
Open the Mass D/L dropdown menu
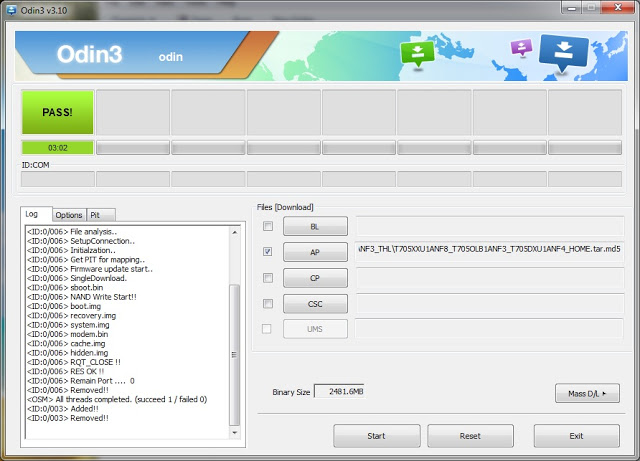tap(587, 394)
